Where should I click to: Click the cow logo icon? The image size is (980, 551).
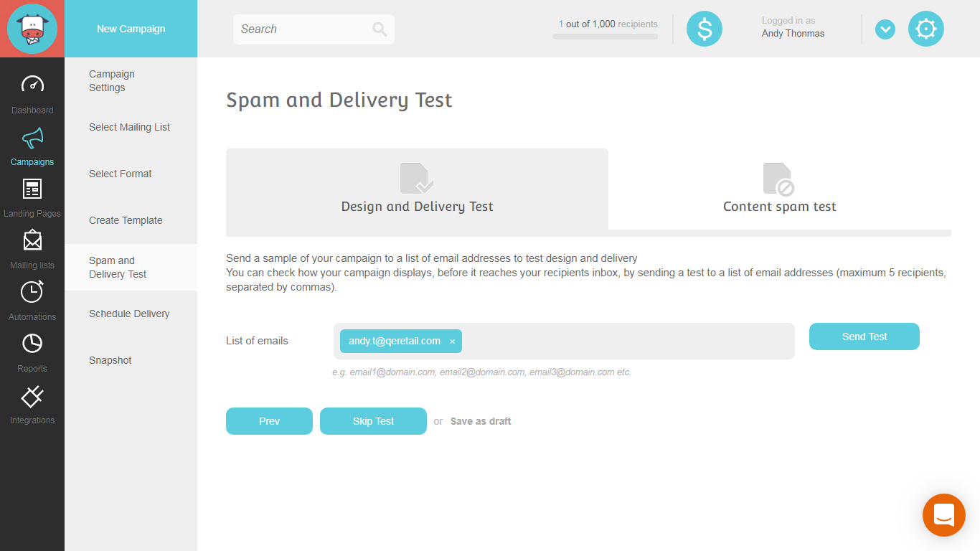coord(32,29)
